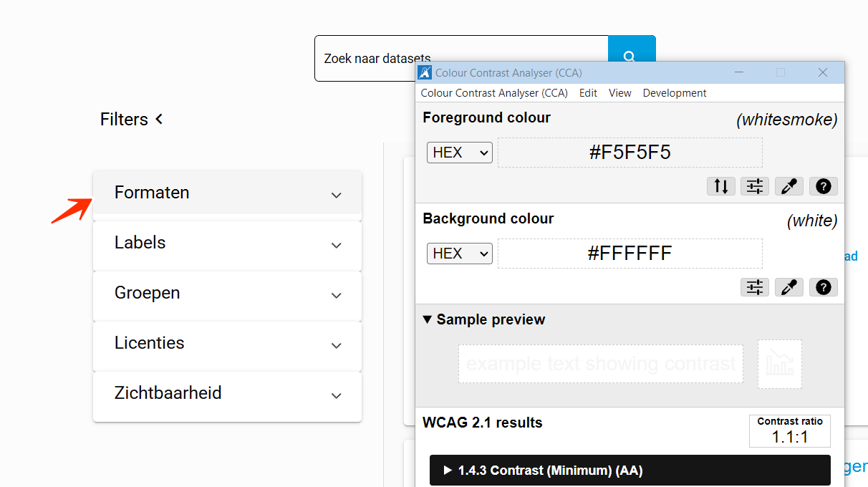Collapse the Filters sidebar heading

pos(132,120)
